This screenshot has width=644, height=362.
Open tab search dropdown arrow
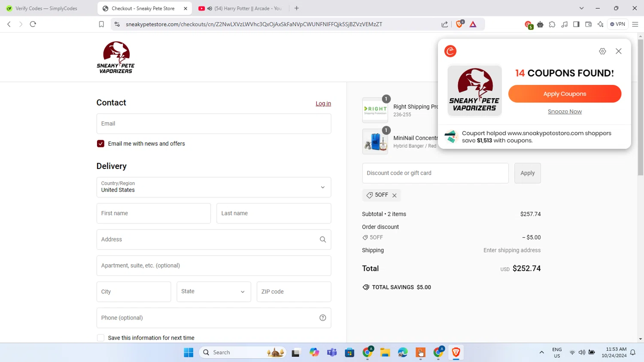(x=581, y=8)
